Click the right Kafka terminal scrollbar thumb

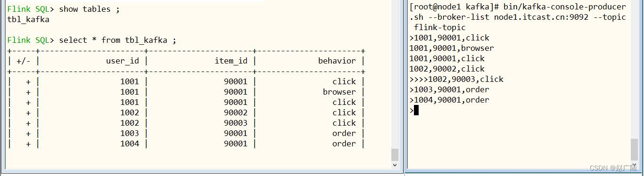click(x=634, y=150)
